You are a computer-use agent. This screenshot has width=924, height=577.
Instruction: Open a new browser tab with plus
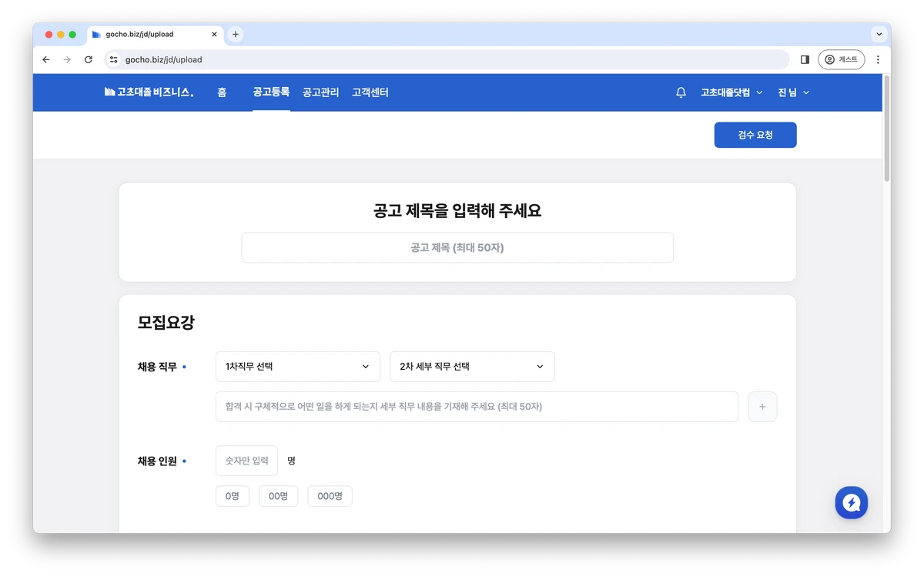pos(236,34)
